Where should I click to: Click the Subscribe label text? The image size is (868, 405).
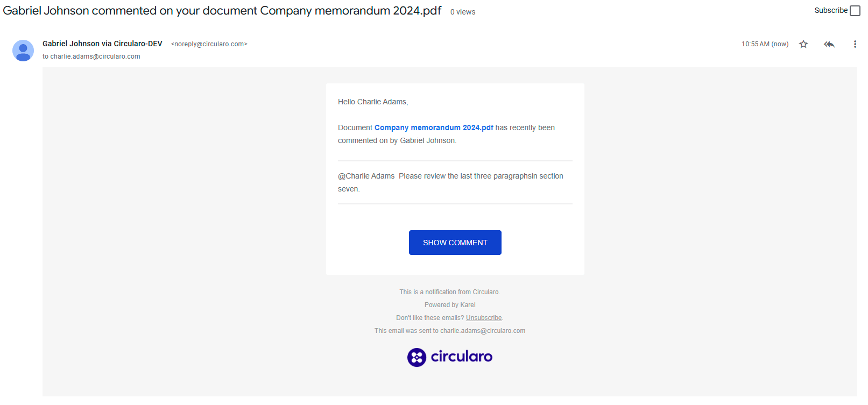point(830,10)
